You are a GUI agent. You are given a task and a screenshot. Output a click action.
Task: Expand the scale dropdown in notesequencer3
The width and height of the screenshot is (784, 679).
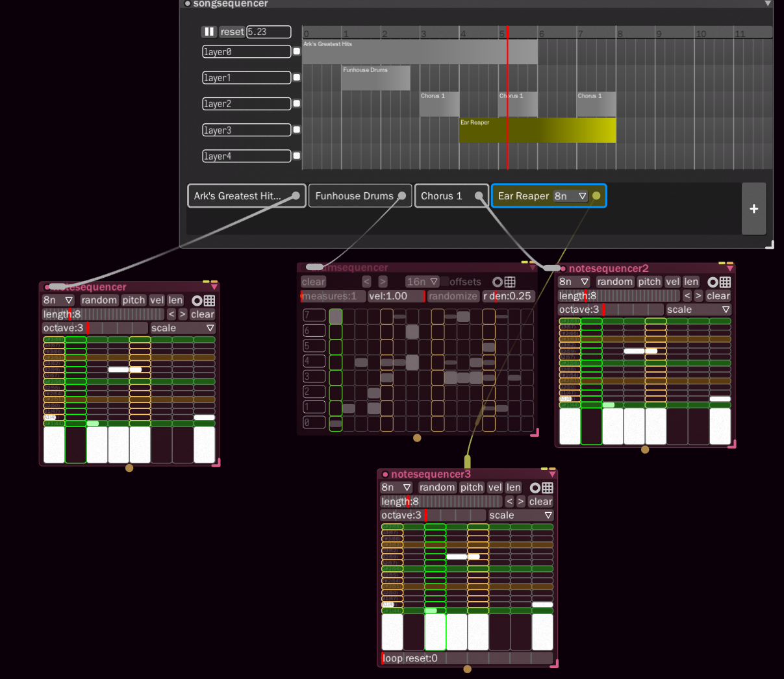[x=520, y=515]
